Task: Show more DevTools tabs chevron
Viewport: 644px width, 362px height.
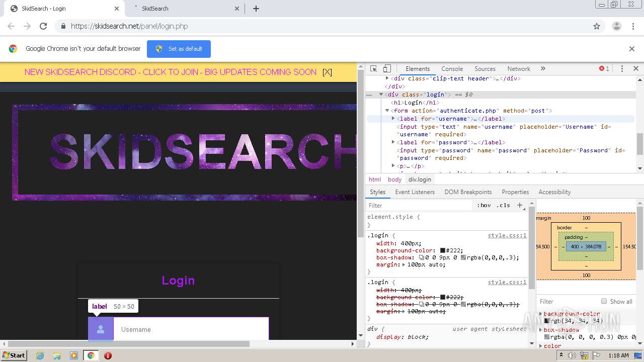Action: click(543, 69)
